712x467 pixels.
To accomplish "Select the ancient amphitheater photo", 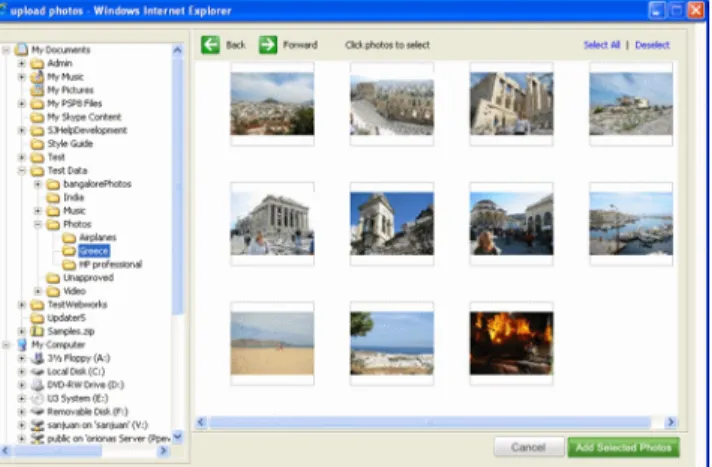I will (x=392, y=104).
